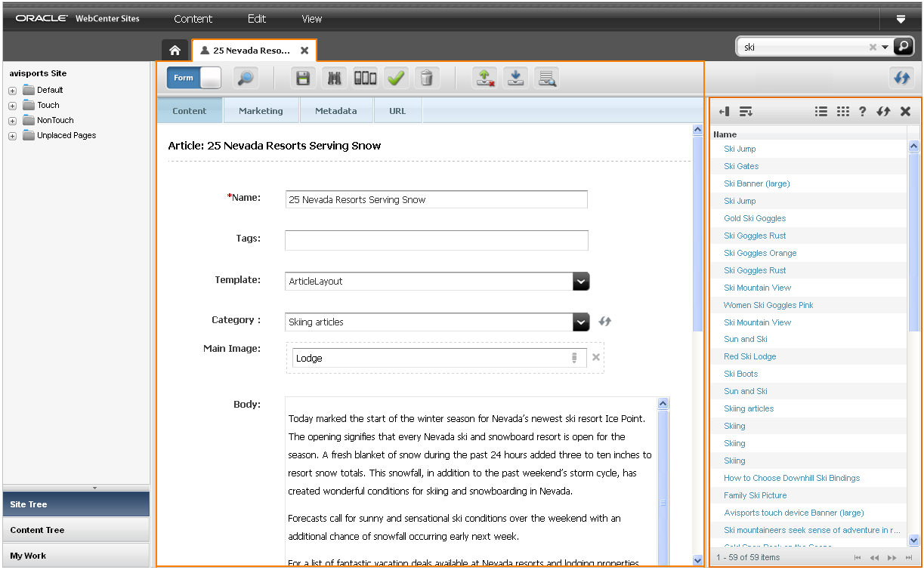Expand the Touch folder in site tree
The width and height of the screenshot is (924, 570).
coord(13,106)
